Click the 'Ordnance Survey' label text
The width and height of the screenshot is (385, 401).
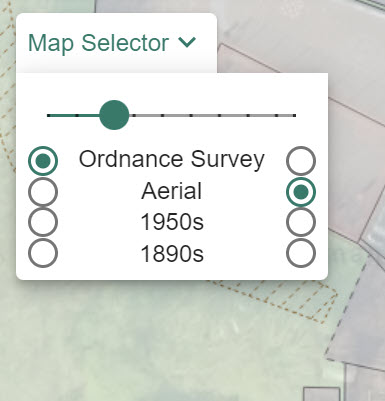point(172,159)
